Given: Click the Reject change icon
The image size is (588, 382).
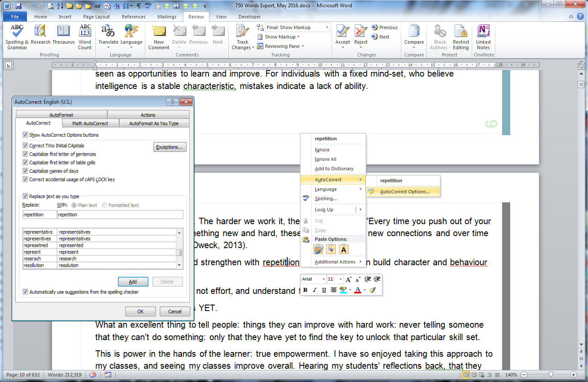Looking at the screenshot, I should pos(361,31).
